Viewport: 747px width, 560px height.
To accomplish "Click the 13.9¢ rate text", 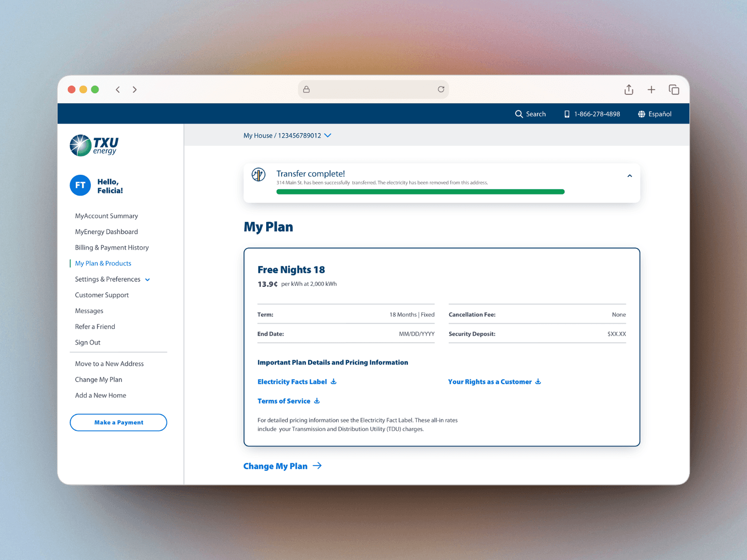I will click(268, 284).
